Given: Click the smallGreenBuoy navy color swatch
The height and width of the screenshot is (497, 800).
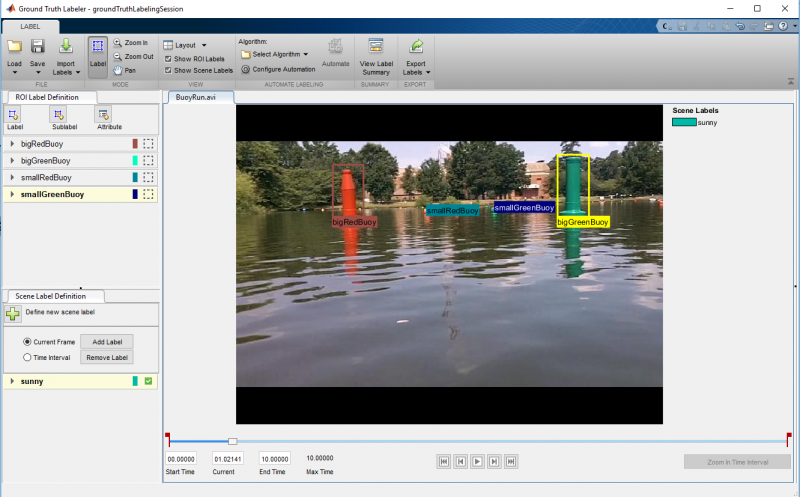Looking at the screenshot, I should click(x=135, y=194).
